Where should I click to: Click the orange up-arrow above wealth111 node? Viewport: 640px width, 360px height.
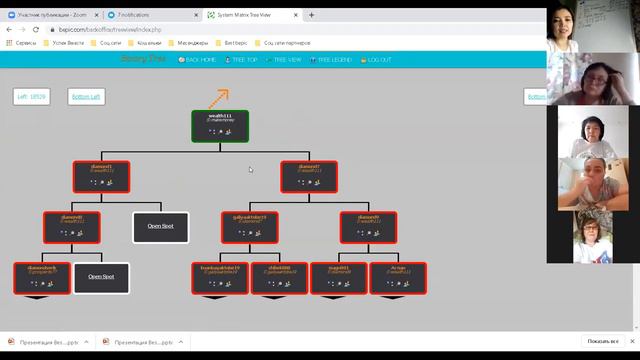[x=219, y=98]
